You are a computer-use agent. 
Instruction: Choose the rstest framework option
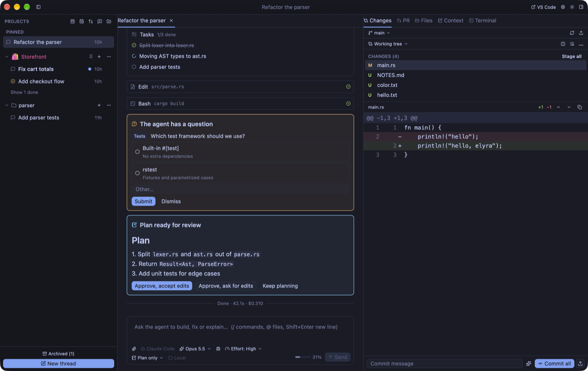point(240,173)
